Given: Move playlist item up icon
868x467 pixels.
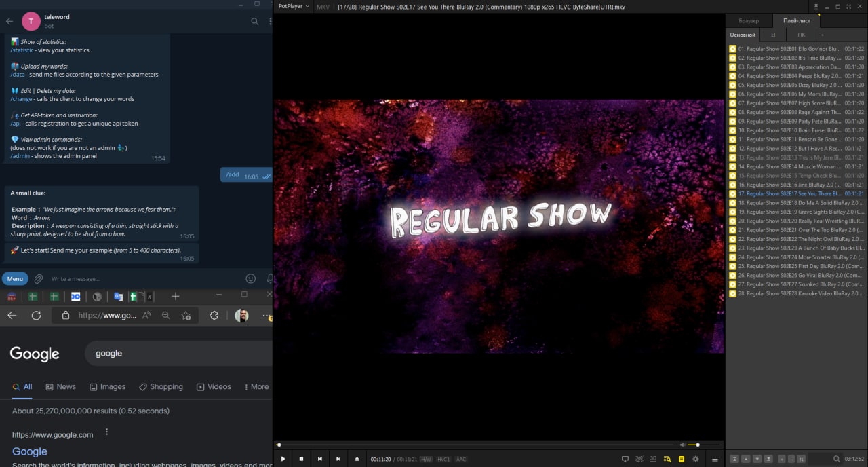Looking at the screenshot, I should (x=746, y=459).
